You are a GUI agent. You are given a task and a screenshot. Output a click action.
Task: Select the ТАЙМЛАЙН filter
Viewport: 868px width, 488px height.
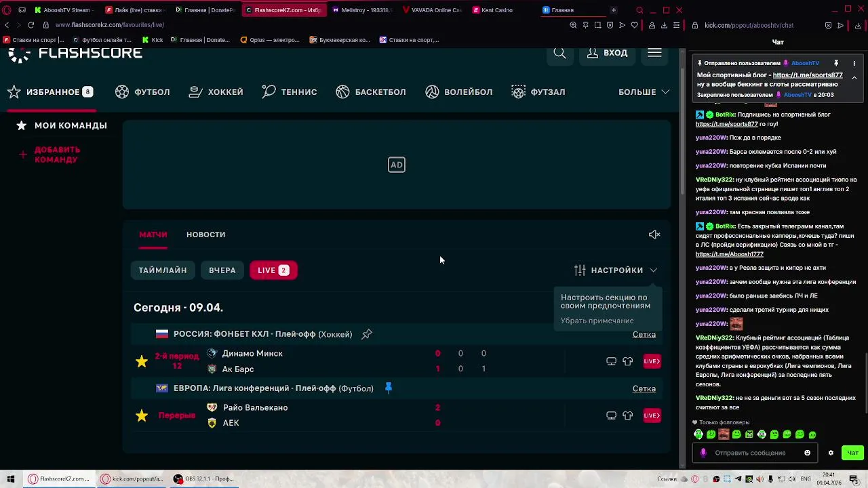163,270
